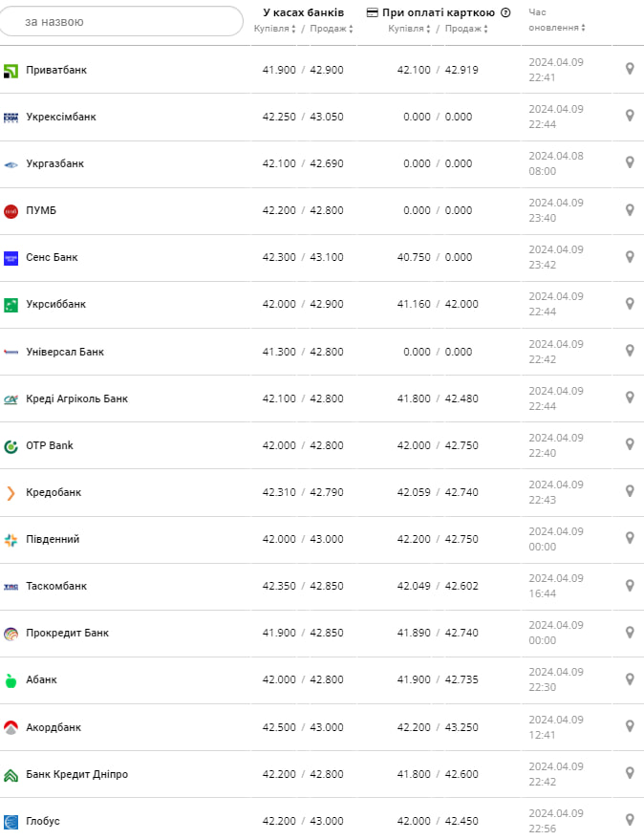
Task: Open map location pin for Приватбанк
Action: click(630, 69)
